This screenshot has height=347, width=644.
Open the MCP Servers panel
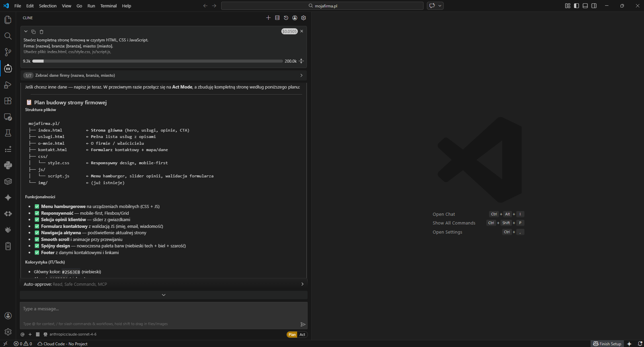[277, 18]
